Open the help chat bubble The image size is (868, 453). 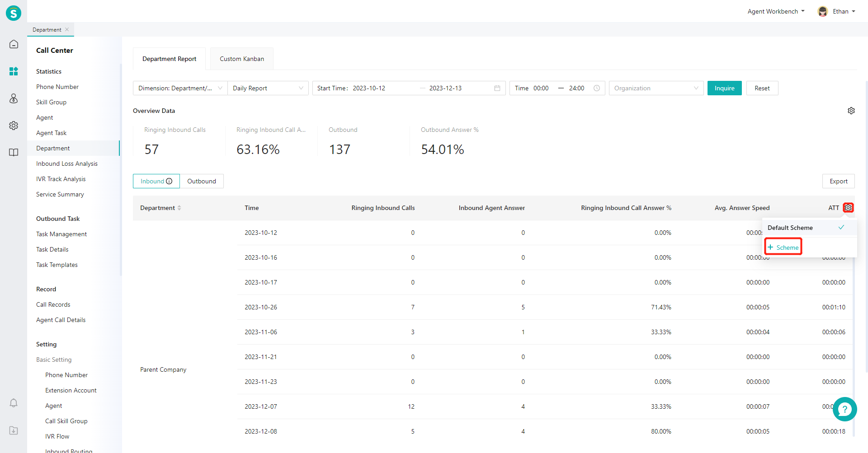[x=844, y=409]
